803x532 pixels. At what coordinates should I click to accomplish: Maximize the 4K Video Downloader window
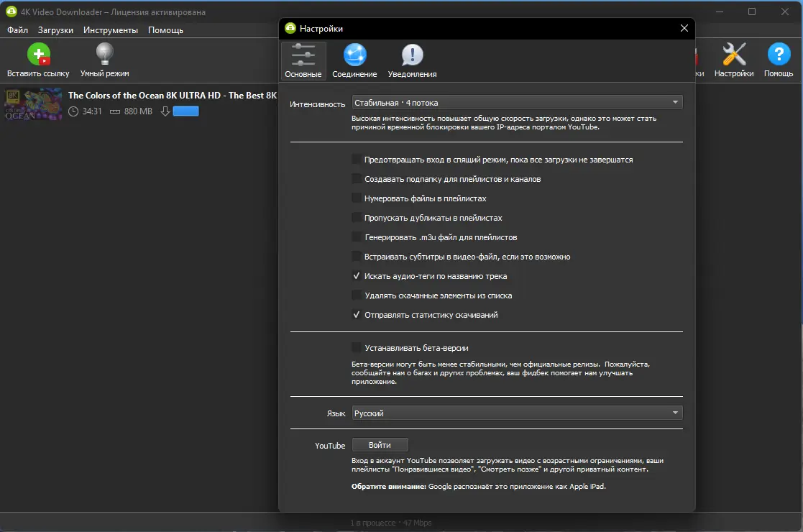point(752,12)
